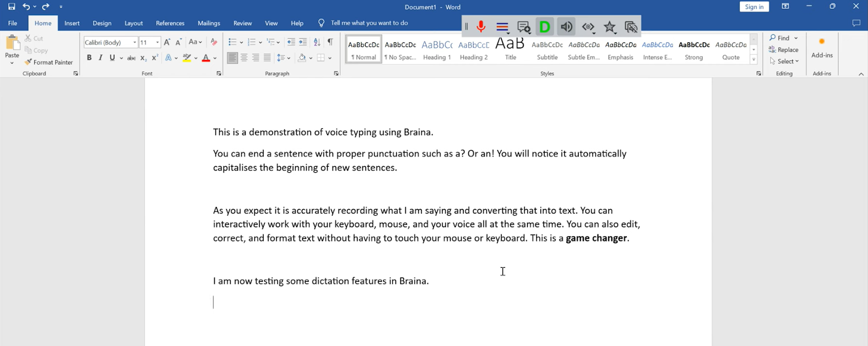Click the Text Effects outlined A icon
Viewport: 868px width, 346px height.
coord(169,58)
